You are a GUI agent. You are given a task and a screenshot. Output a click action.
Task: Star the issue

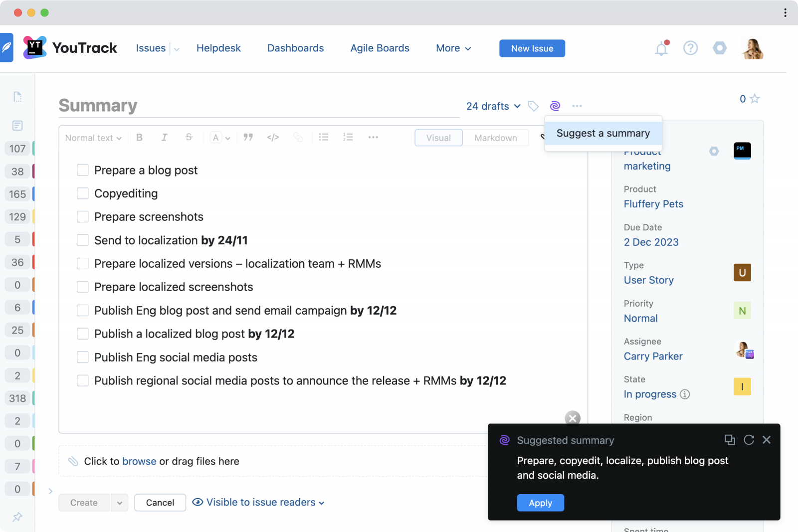pos(755,99)
